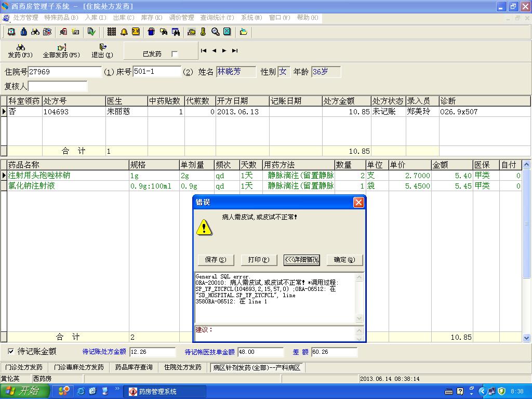Collapse details with <<<详细情况 button
This screenshot has height=399, width=532.
302,260
